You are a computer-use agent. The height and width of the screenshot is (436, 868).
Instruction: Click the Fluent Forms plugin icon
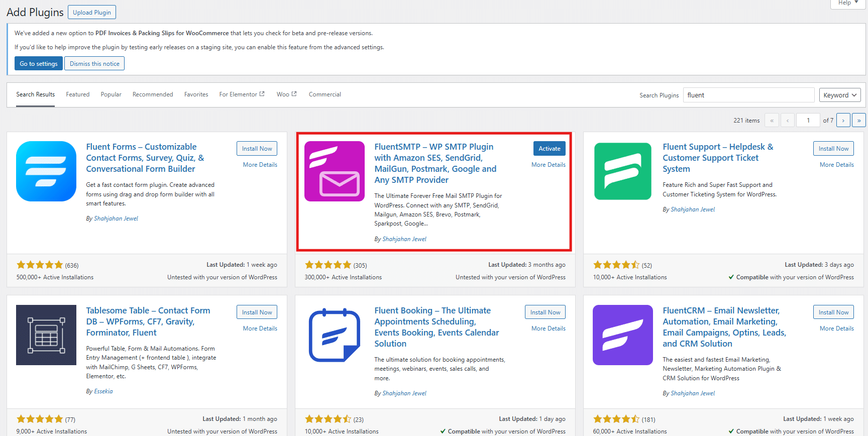tap(46, 171)
